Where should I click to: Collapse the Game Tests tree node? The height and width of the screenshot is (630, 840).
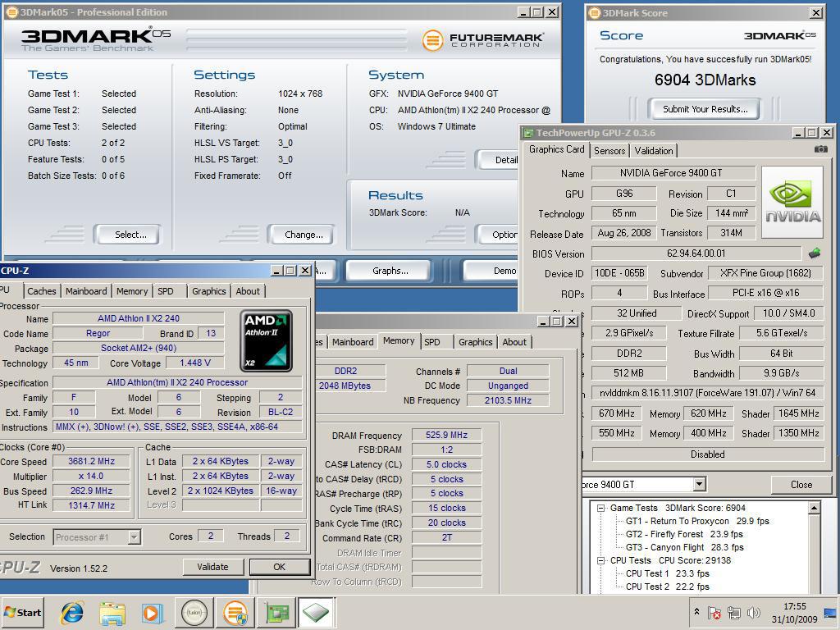[601, 508]
